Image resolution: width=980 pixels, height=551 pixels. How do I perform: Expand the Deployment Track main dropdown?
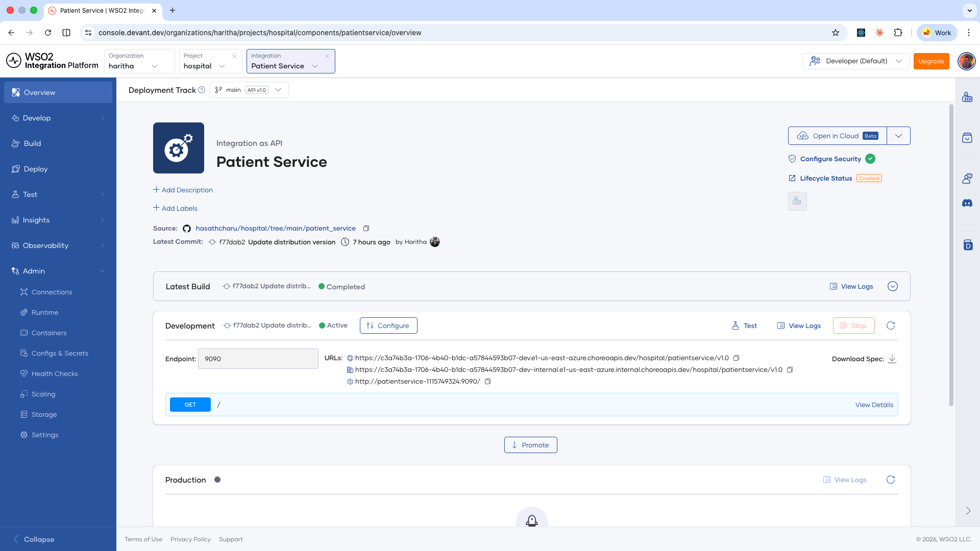249,90
